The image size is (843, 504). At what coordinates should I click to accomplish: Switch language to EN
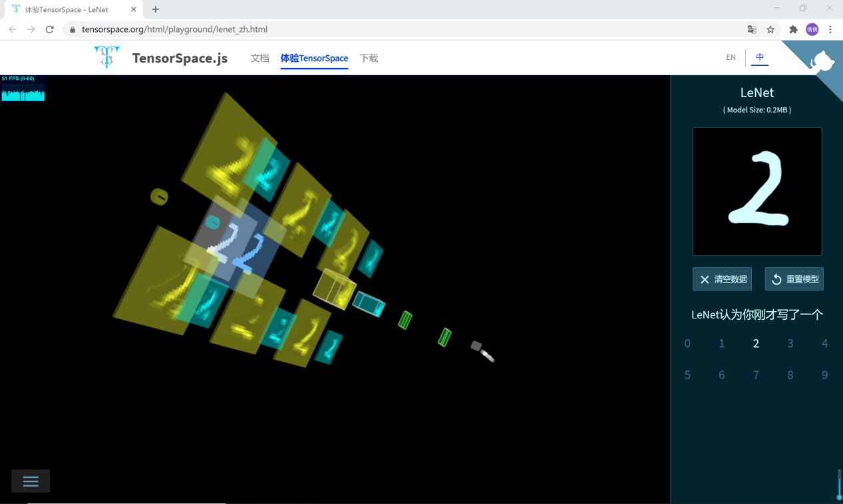(731, 57)
